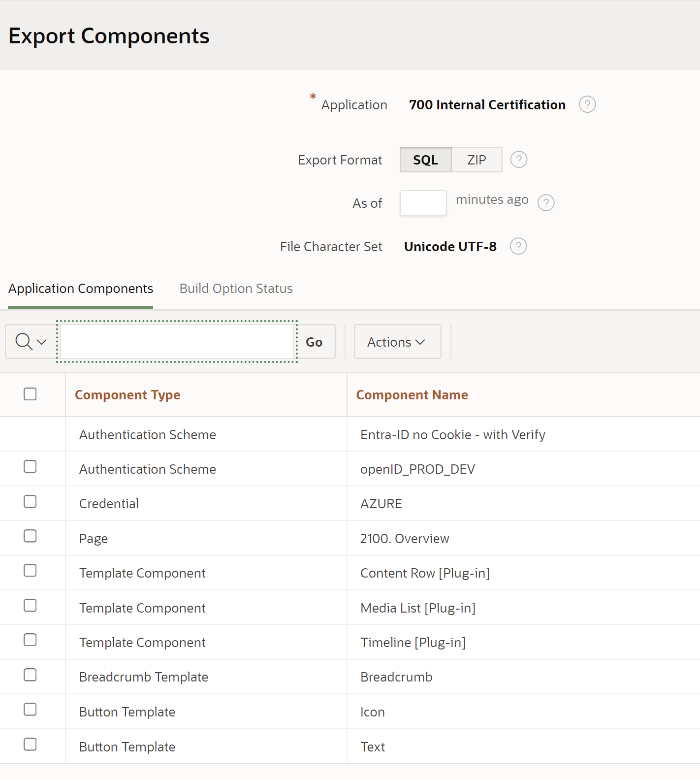Open help for File Character Set
The image size is (700, 780).
pyautogui.click(x=518, y=246)
